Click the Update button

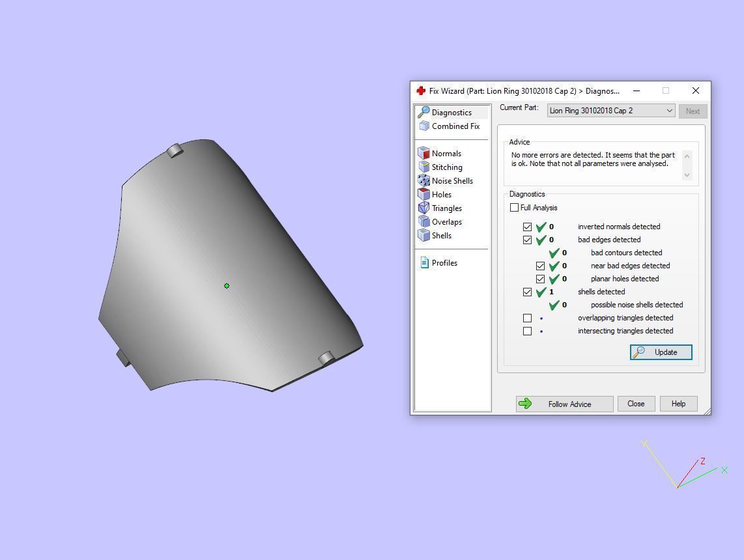click(661, 352)
